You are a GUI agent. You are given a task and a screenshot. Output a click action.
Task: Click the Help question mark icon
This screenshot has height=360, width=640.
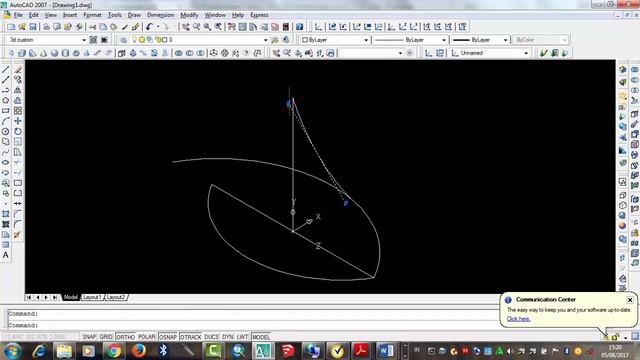[x=299, y=27]
